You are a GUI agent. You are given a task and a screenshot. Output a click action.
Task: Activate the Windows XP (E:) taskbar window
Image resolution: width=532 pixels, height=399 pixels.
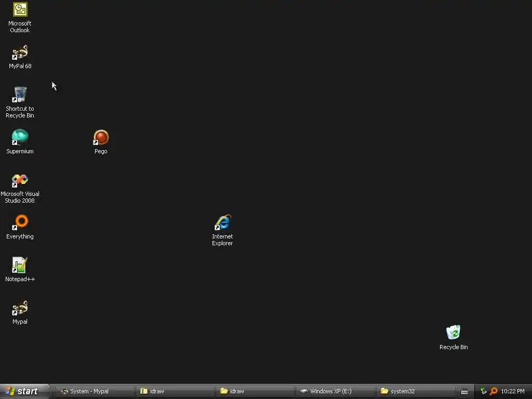pos(334,391)
